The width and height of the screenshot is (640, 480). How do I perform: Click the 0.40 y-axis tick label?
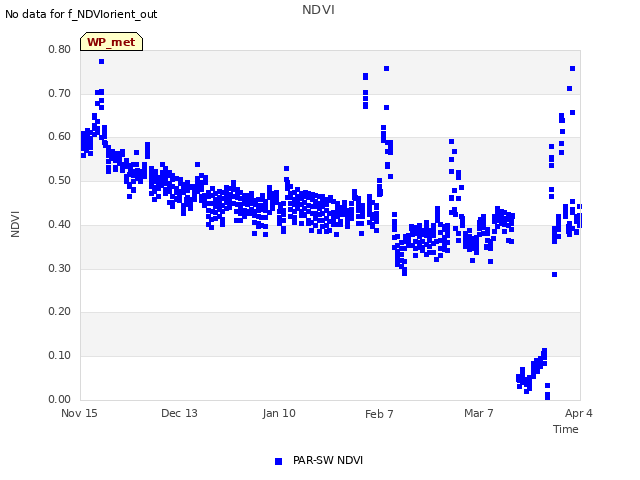(x=60, y=224)
